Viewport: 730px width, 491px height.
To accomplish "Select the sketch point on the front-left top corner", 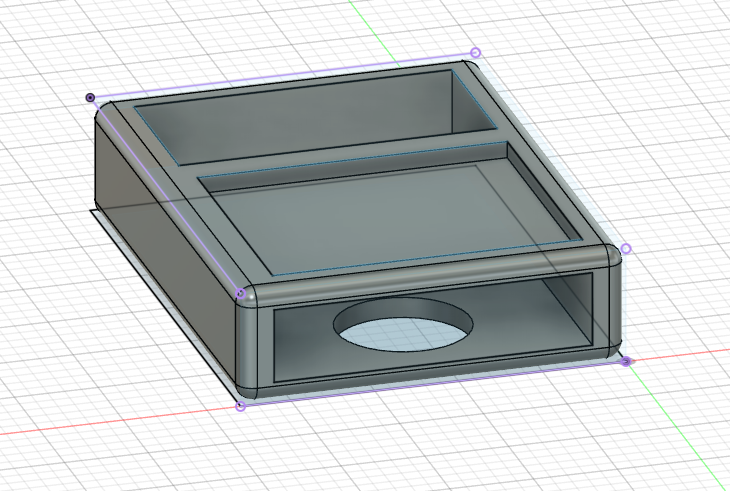I will pyautogui.click(x=240, y=293).
